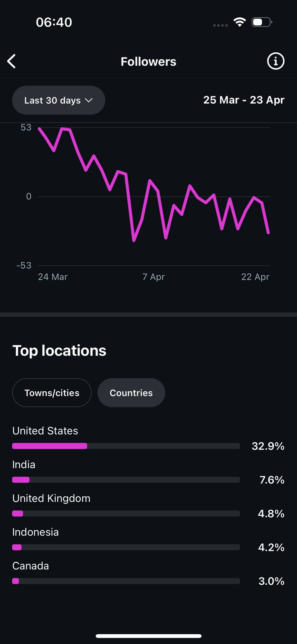Open the info icon
This screenshot has height=644, width=297.
click(276, 61)
